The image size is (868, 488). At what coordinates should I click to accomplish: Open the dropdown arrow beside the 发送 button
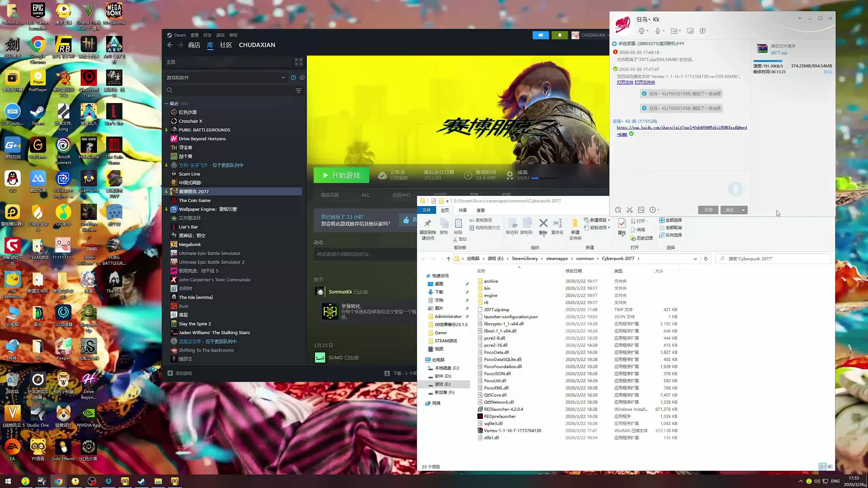(743, 210)
